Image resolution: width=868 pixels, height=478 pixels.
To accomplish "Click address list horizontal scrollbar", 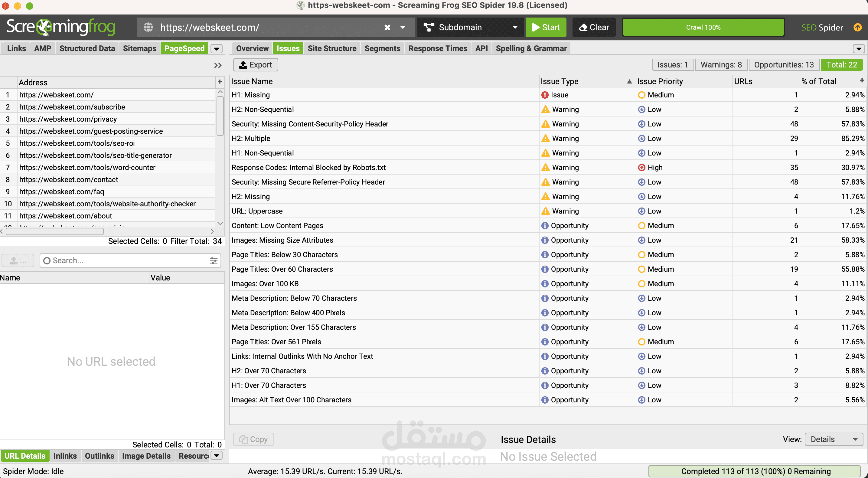I will click(x=55, y=231).
